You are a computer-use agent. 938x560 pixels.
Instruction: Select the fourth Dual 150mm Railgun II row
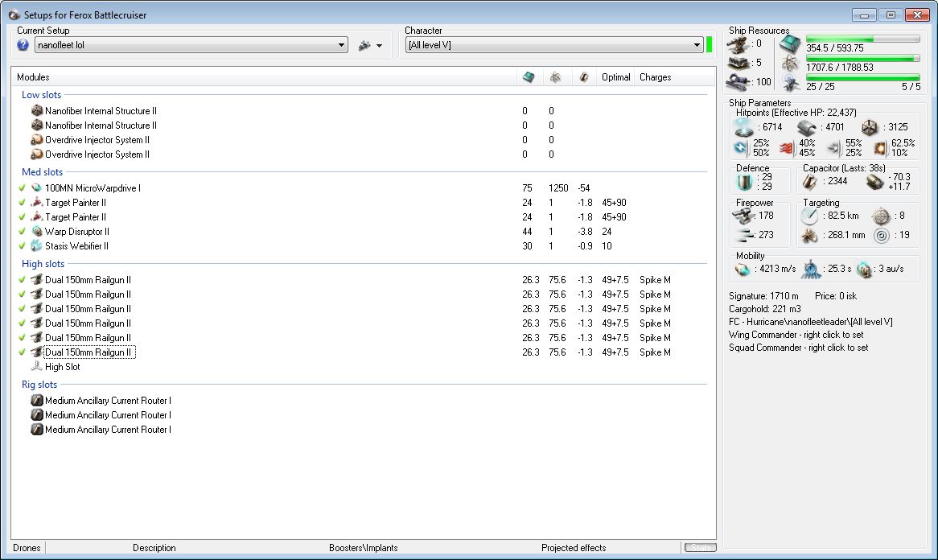(x=88, y=323)
